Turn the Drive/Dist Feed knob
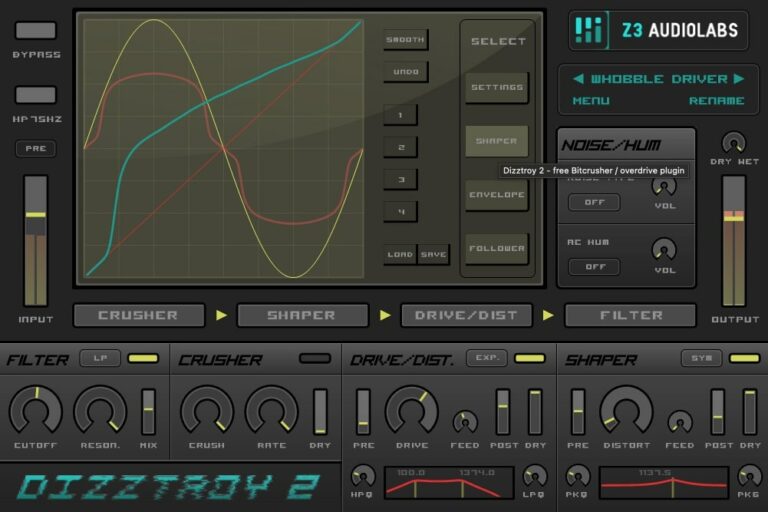This screenshot has height=512, width=768. [x=465, y=422]
